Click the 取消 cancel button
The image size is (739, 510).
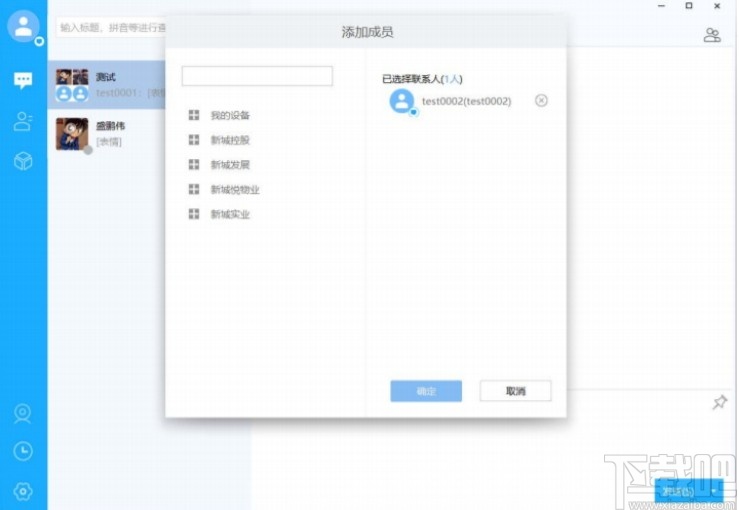tap(516, 391)
